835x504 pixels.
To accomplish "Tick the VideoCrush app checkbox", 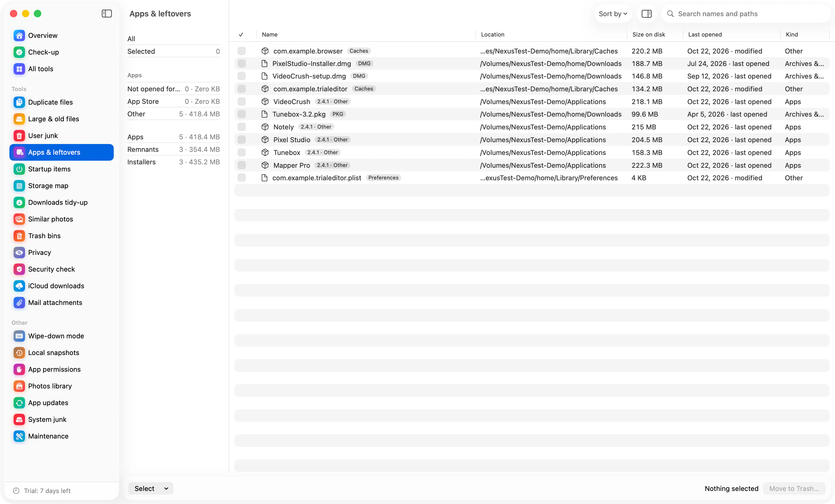I will point(242,102).
